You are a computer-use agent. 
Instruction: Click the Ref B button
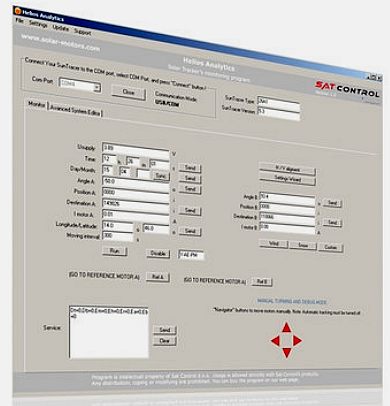tap(262, 282)
